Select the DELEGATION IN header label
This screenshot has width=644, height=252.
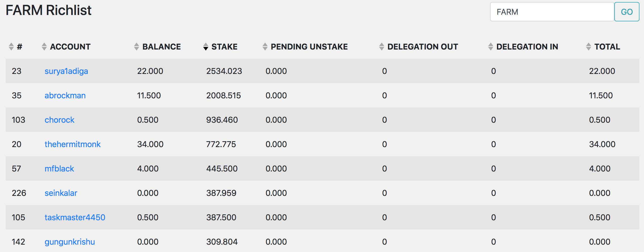[527, 47]
